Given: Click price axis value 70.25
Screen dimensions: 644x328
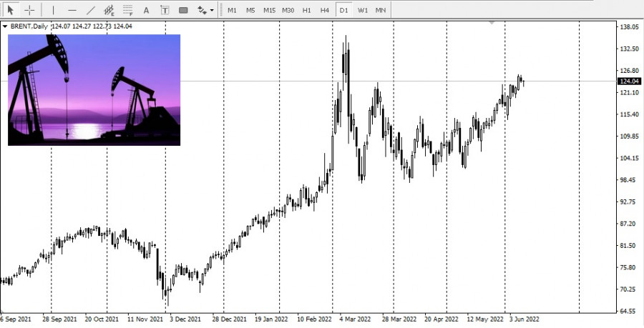Looking at the screenshot, I should 629,289.
